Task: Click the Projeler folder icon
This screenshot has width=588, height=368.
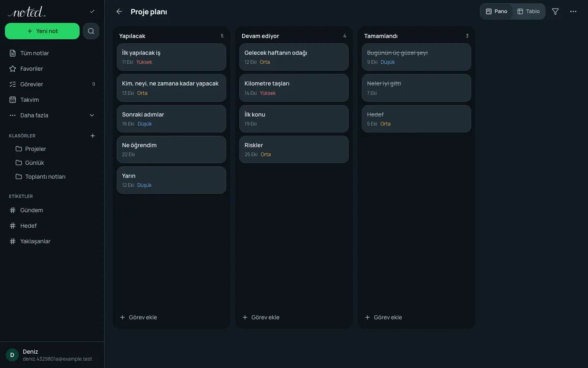Action: [x=19, y=149]
